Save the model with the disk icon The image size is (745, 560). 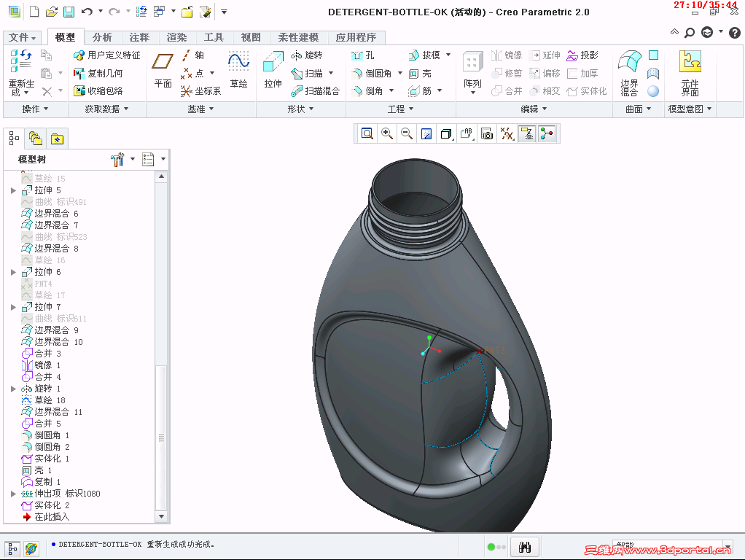(69, 12)
